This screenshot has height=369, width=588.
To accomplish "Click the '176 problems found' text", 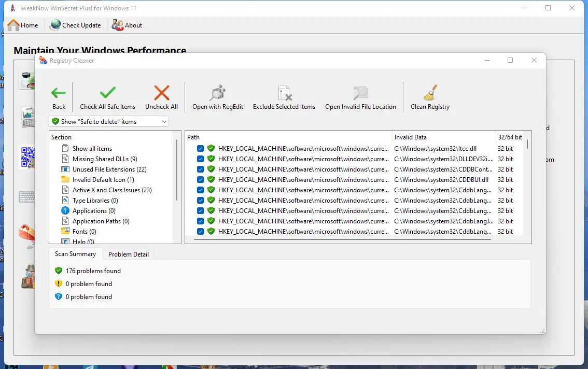I will pos(93,271).
